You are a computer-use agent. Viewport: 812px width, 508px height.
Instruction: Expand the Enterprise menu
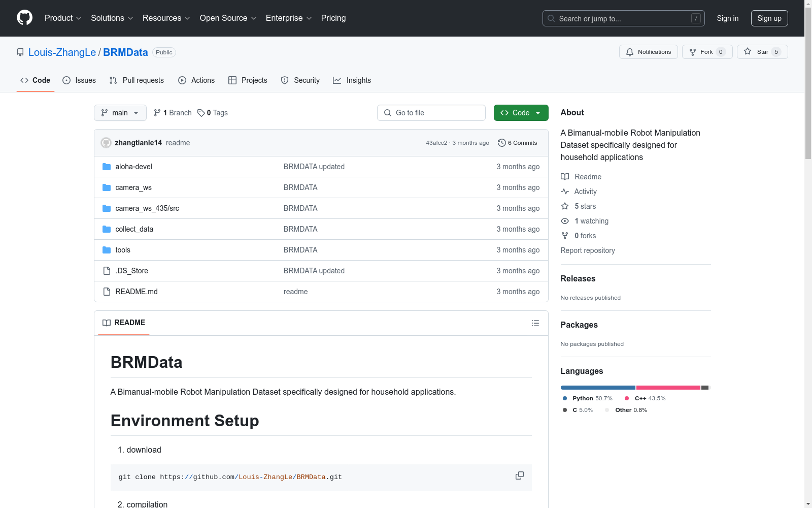tap(289, 18)
